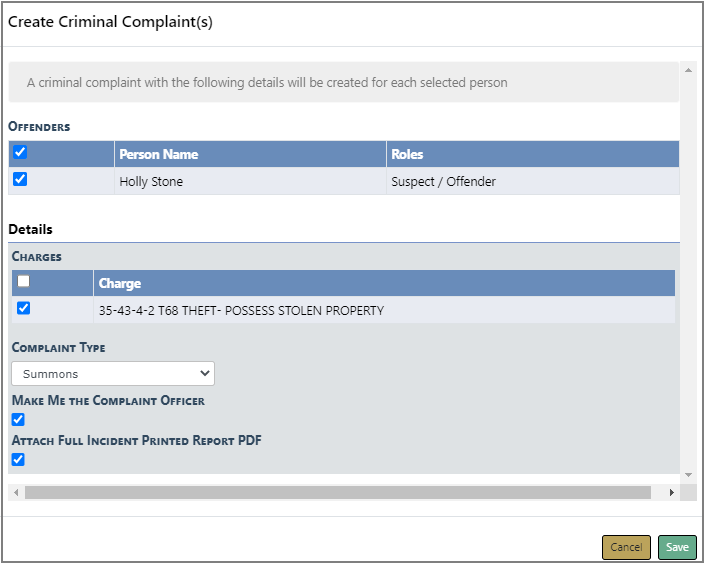
Task: Untick Attach Full Incident Printed Report PDF
Action: tap(18, 459)
